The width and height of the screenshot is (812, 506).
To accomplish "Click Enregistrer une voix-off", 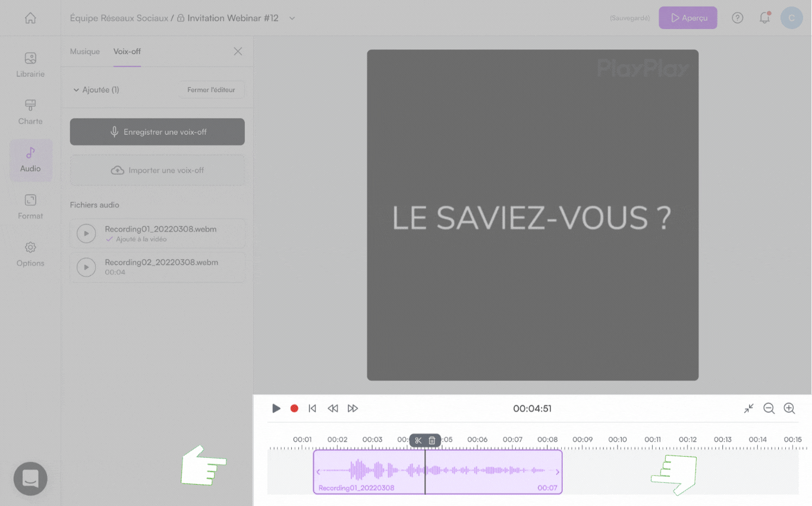I will 158,132.
